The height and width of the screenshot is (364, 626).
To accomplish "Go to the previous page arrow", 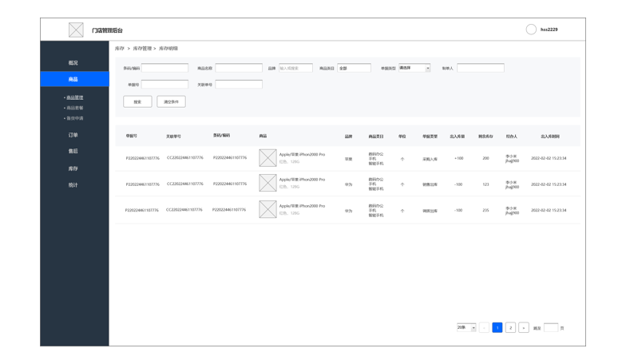I will coord(484,327).
